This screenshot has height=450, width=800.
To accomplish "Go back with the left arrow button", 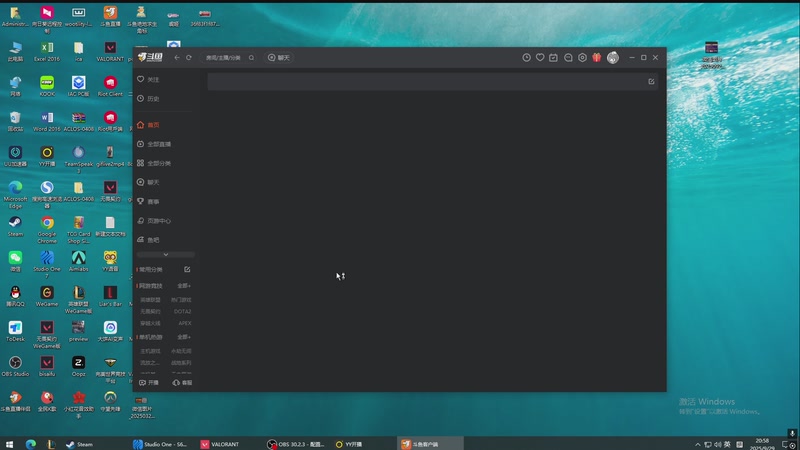I will 177,58.
